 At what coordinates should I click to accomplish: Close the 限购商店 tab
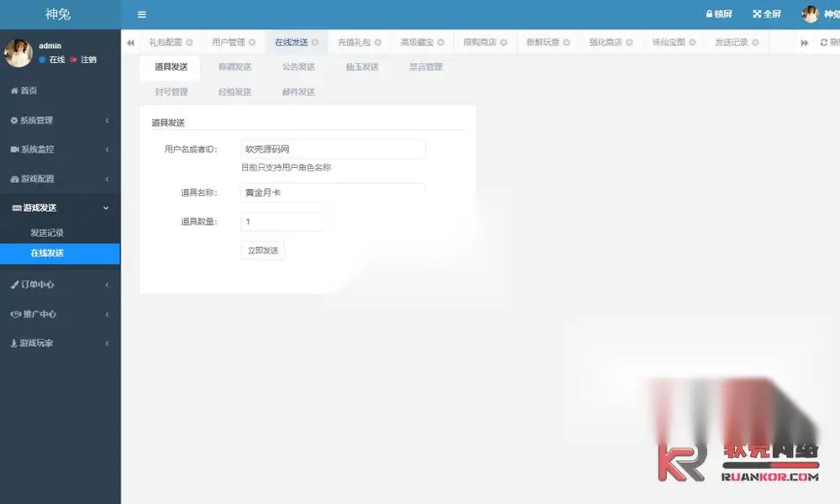tap(503, 42)
